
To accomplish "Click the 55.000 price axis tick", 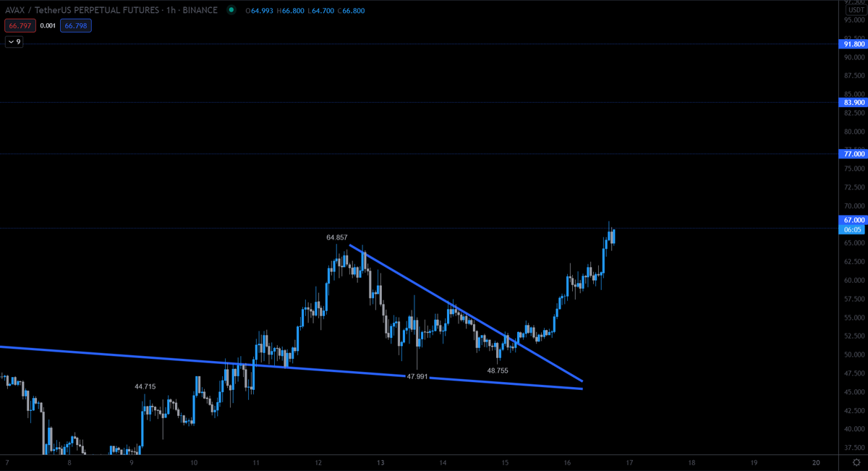I will (x=854, y=318).
